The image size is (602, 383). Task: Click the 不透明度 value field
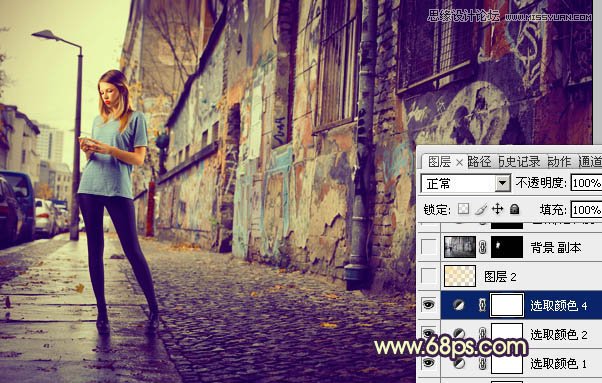[x=586, y=183]
